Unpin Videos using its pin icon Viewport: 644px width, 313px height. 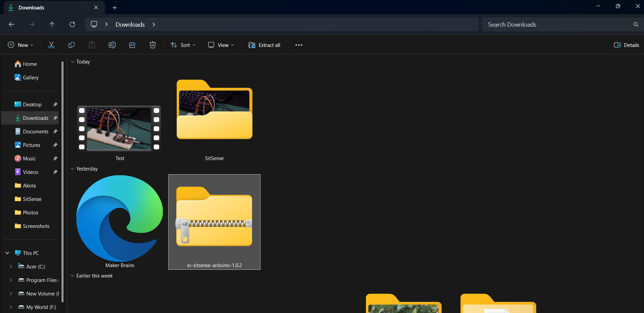(55, 172)
